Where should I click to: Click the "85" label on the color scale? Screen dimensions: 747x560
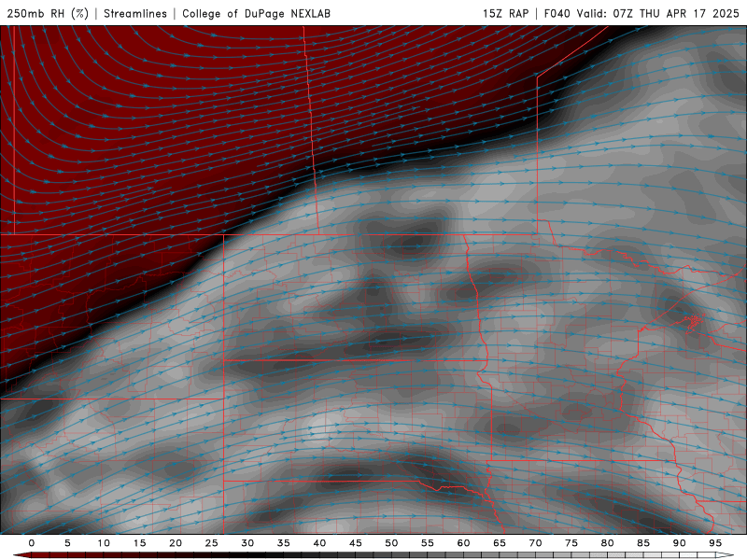pyautogui.click(x=643, y=543)
